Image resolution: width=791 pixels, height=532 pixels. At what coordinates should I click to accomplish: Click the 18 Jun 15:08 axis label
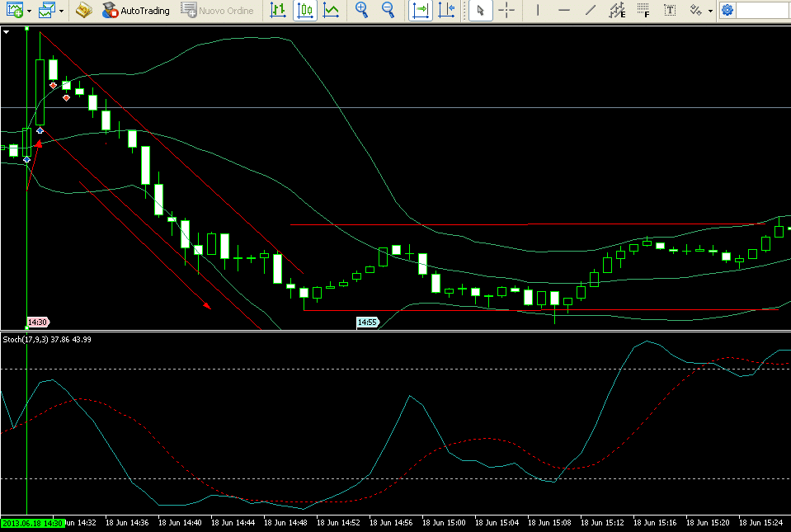click(549, 523)
